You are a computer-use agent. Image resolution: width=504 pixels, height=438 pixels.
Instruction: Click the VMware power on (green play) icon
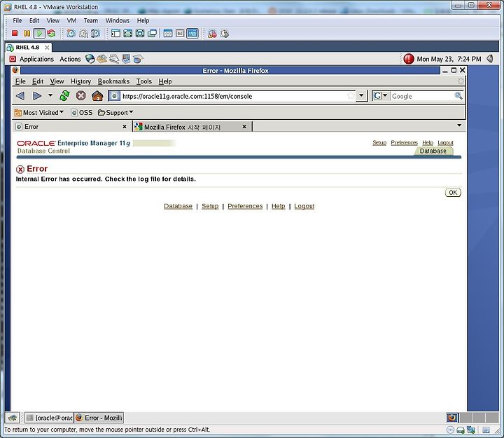39,33
